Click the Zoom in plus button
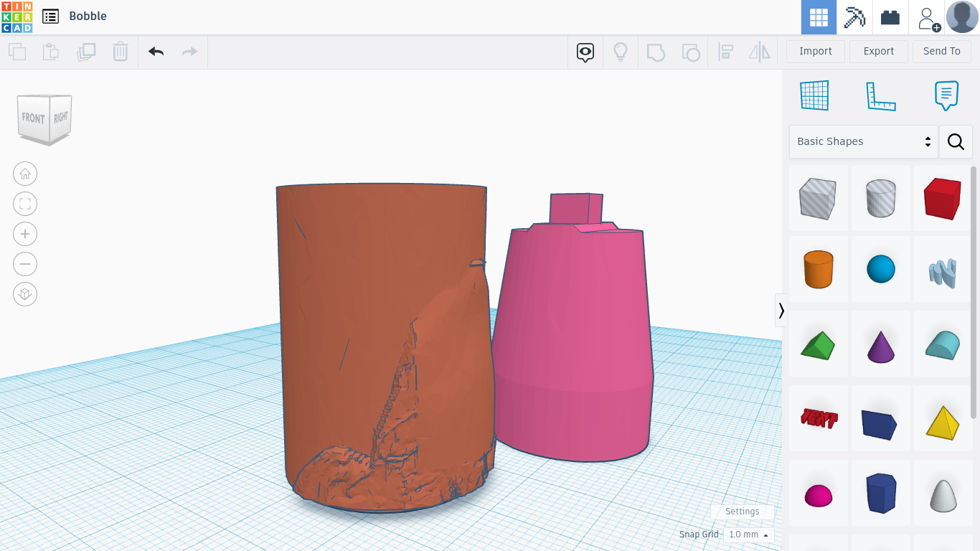This screenshot has width=980, height=551. tap(25, 234)
